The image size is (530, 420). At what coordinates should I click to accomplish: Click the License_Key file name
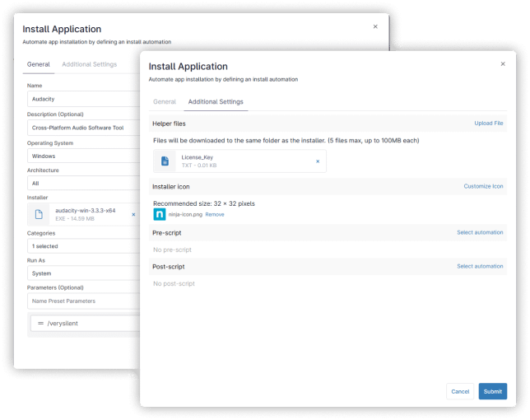[198, 157]
